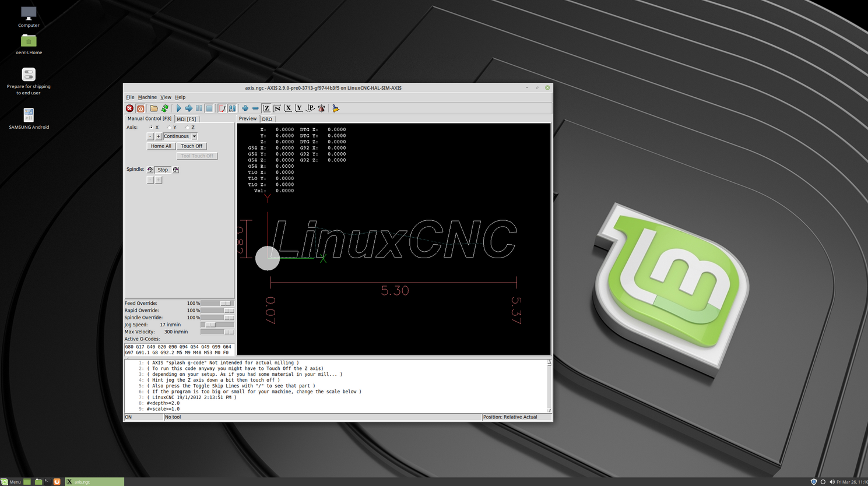Screen dimensions: 868x486
Task: Select the Z axis radio button
Action: [187, 128]
